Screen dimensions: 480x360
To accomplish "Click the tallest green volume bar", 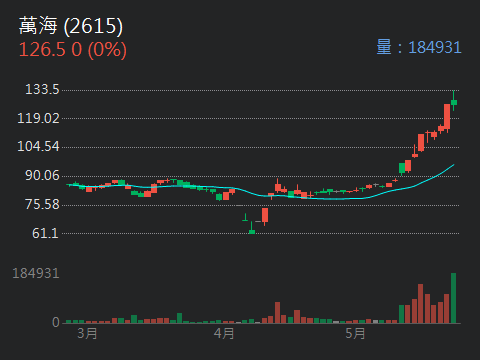I will tap(454, 298).
